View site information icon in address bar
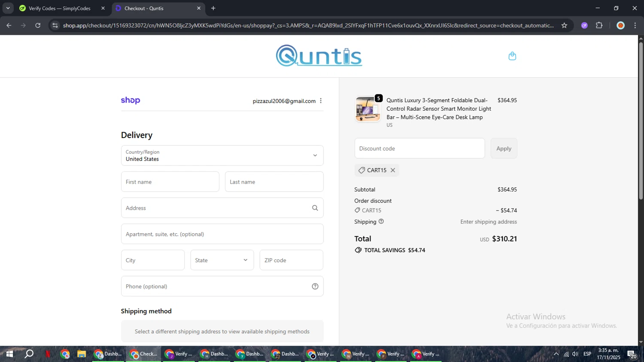 [x=55, y=25]
